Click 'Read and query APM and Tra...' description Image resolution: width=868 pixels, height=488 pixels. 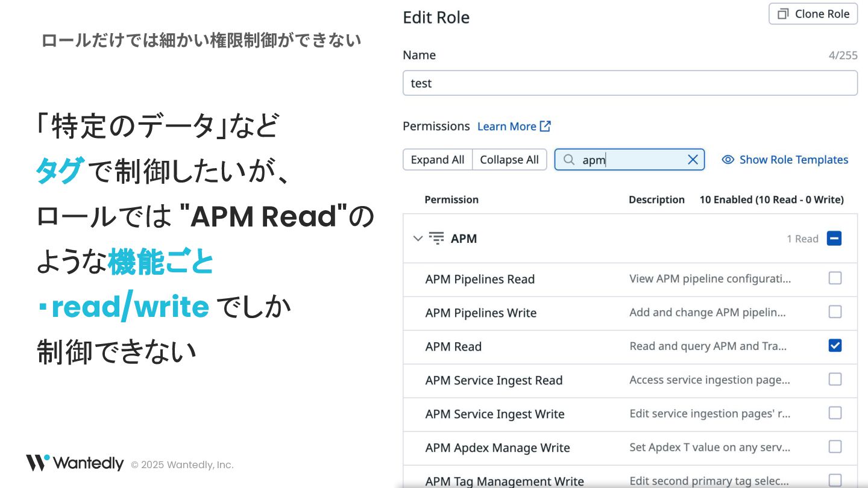708,346
